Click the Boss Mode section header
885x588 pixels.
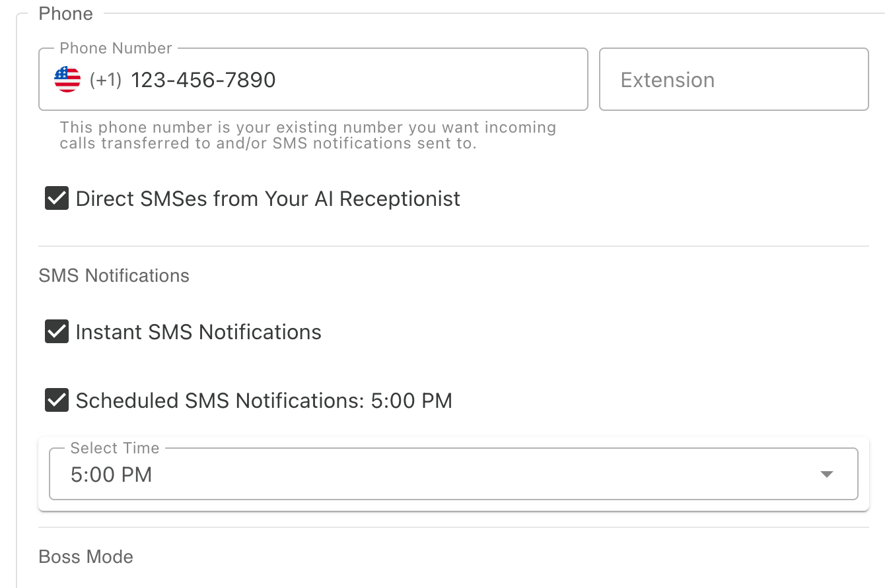[85, 556]
